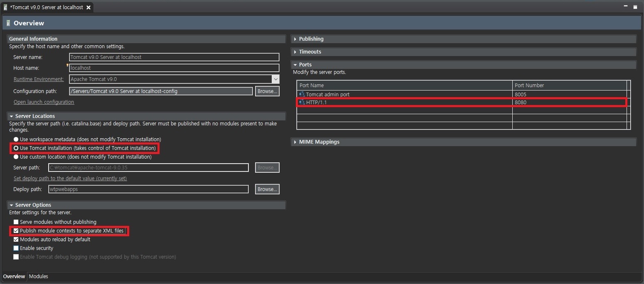Maximize the editor area
This screenshot has width=644, height=284.
[635, 7]
